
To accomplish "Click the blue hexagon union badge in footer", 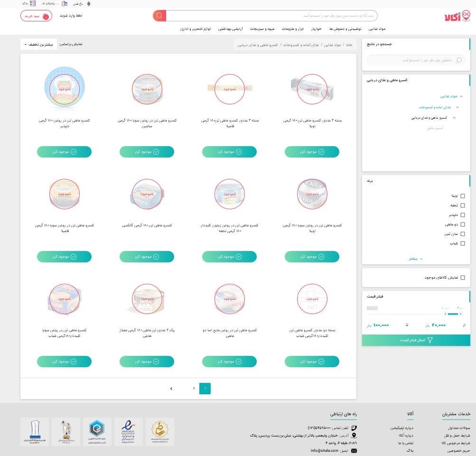I will [x=97, y=431].
